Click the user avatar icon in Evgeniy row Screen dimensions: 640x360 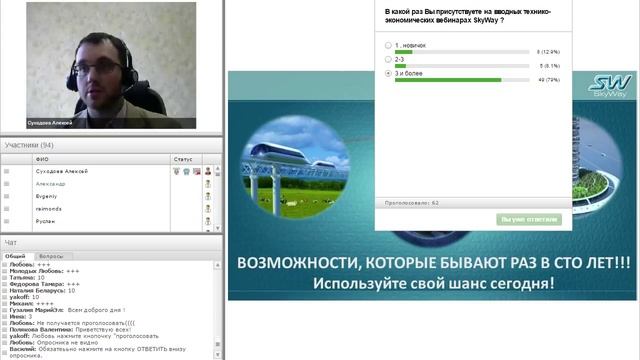(208, 196)
